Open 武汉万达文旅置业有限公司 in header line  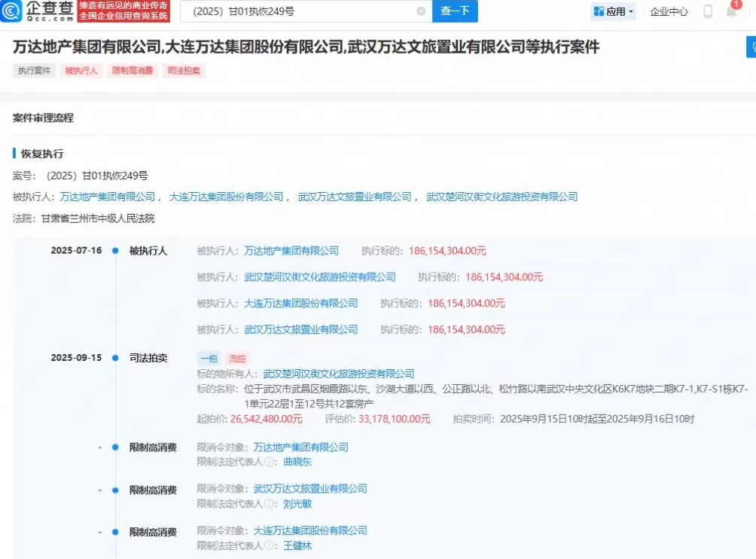[355, 197]
